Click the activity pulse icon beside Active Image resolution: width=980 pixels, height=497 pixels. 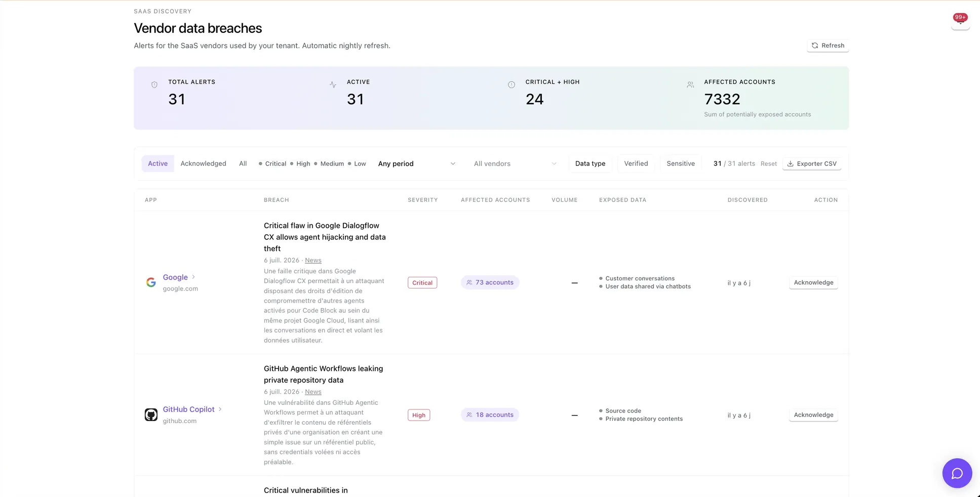(x=333, y=85)
